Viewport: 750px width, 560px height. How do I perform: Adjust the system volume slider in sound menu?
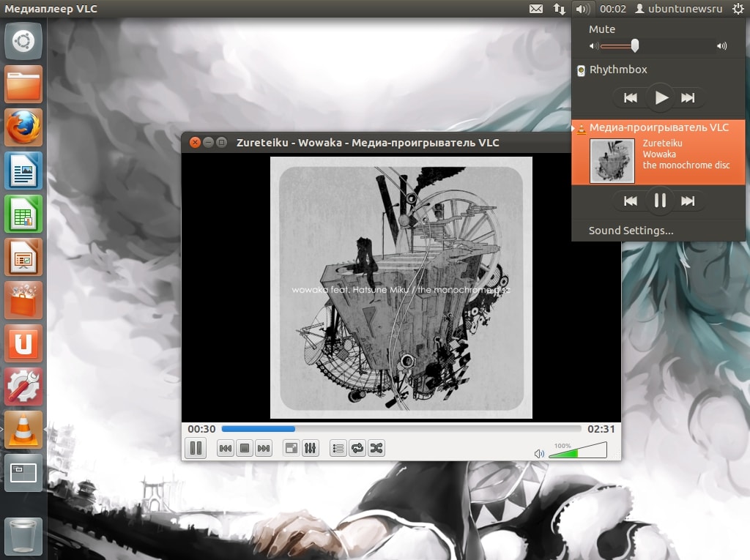point(658,46)
